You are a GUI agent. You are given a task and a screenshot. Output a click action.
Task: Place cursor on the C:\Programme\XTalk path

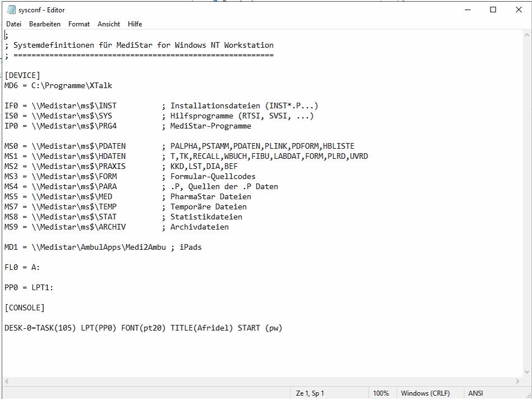(72, 85)
